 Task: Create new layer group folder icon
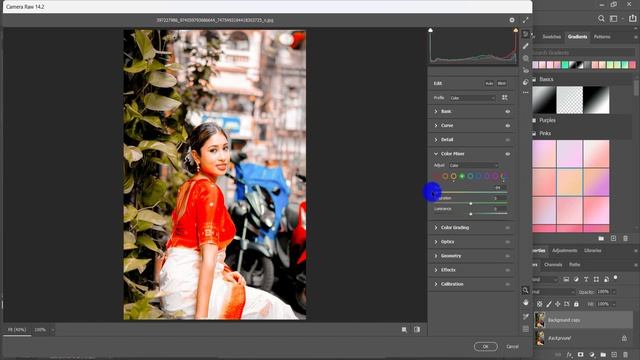point(603,355)
